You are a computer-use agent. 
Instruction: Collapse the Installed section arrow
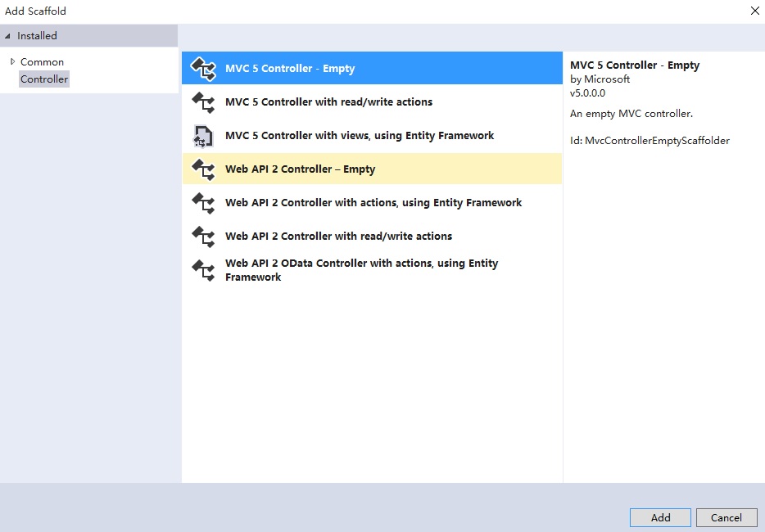7,36
